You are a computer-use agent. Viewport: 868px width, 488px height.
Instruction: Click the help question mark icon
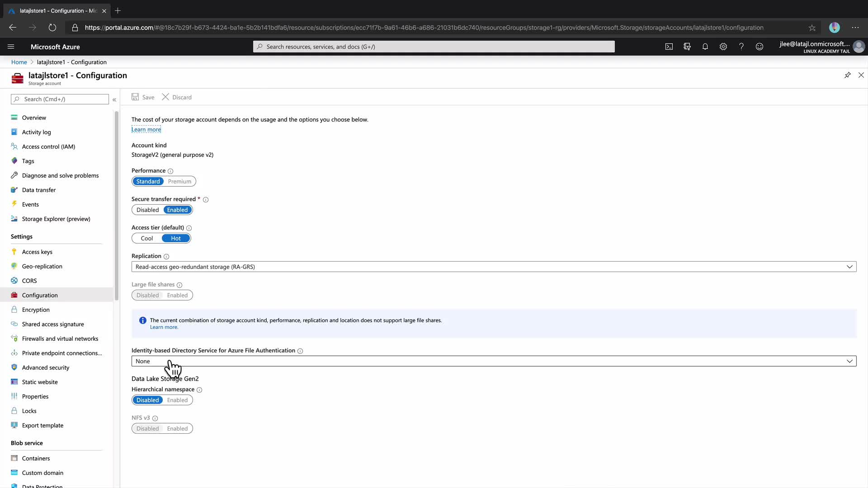click(741, 47)
